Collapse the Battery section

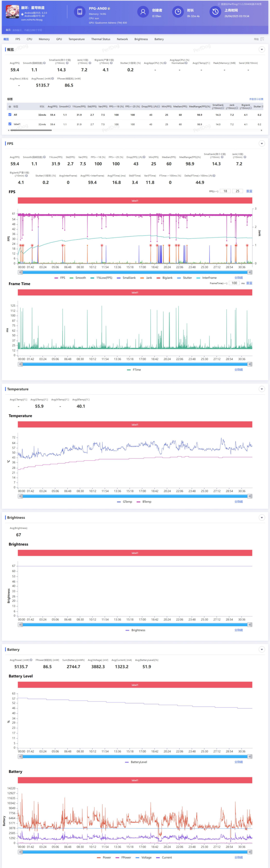[262, 649]
